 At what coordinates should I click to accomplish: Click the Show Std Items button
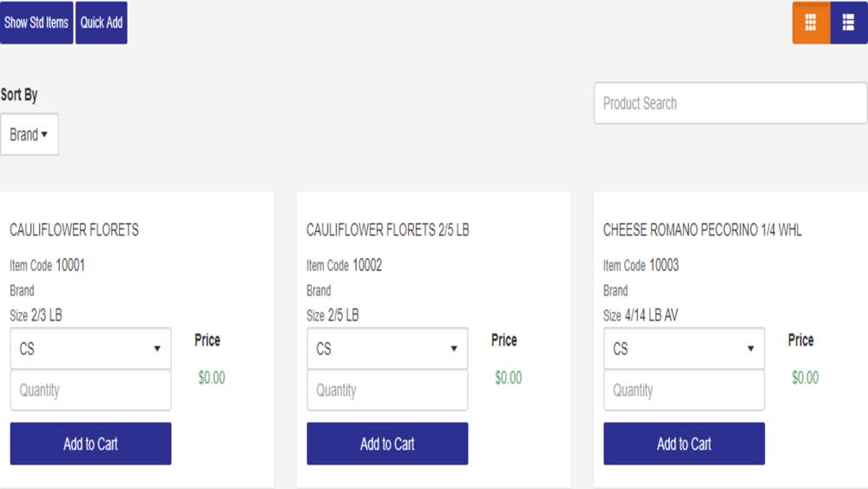point(36,23)
